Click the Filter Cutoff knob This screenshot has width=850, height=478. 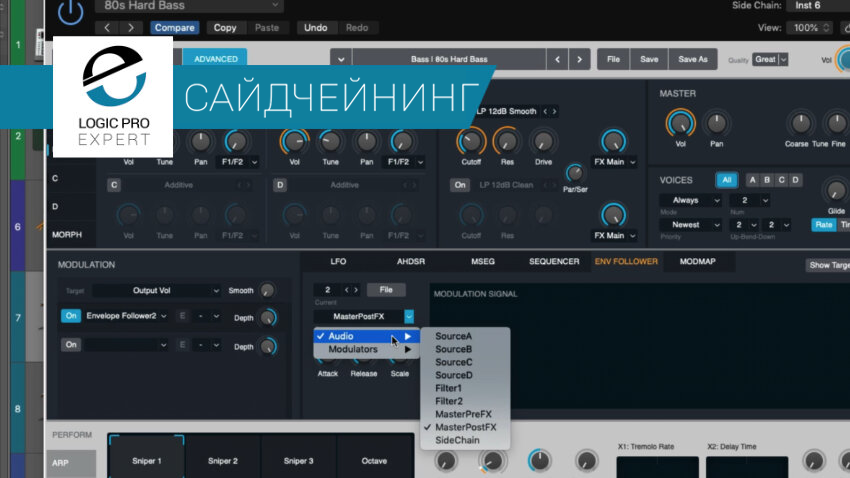point(471,142)
